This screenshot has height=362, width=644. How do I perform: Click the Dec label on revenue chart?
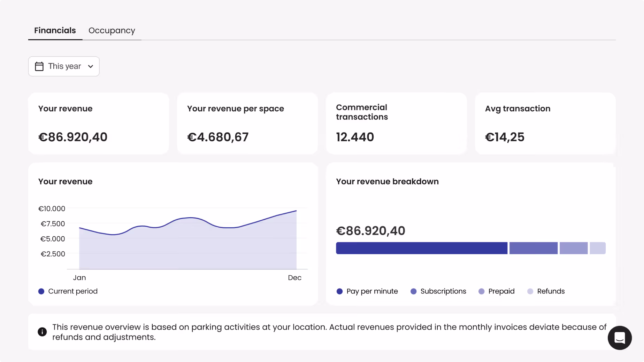coord(294,278)
